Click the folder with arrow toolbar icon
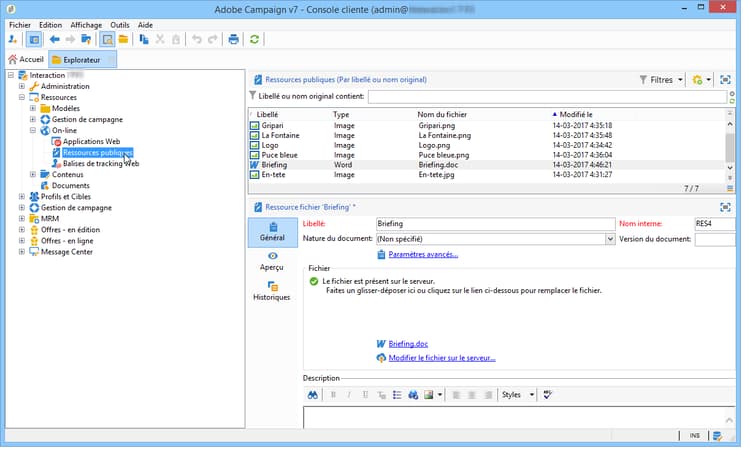Screen dimensions: 750x456 pos(86,40)
